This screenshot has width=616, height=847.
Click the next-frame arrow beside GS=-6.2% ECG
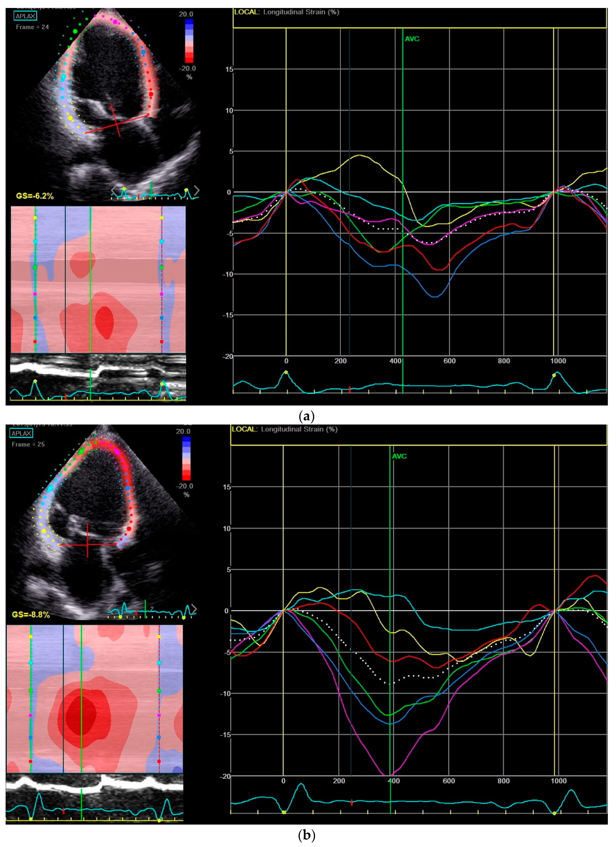pyautogui.click(x=196, y=190)
